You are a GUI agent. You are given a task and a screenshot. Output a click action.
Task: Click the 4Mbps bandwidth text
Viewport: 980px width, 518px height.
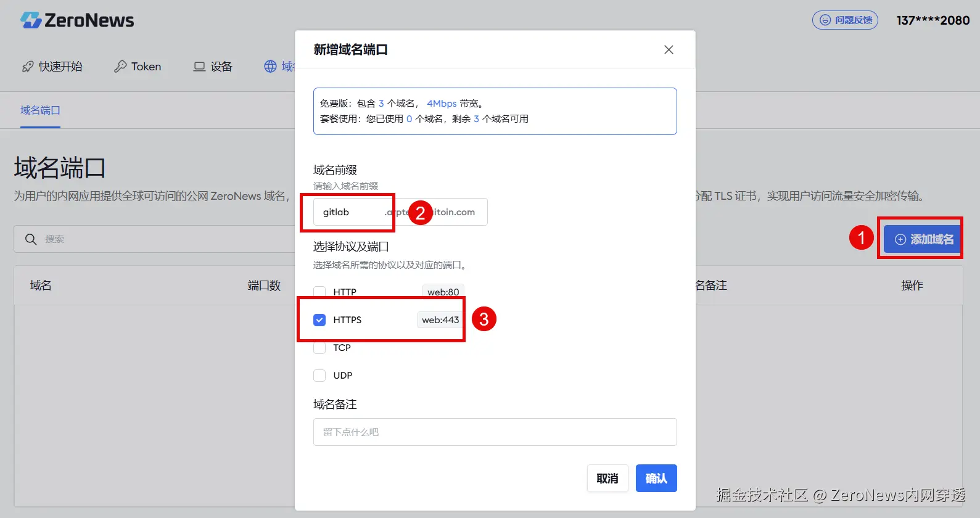coord(442,104)
